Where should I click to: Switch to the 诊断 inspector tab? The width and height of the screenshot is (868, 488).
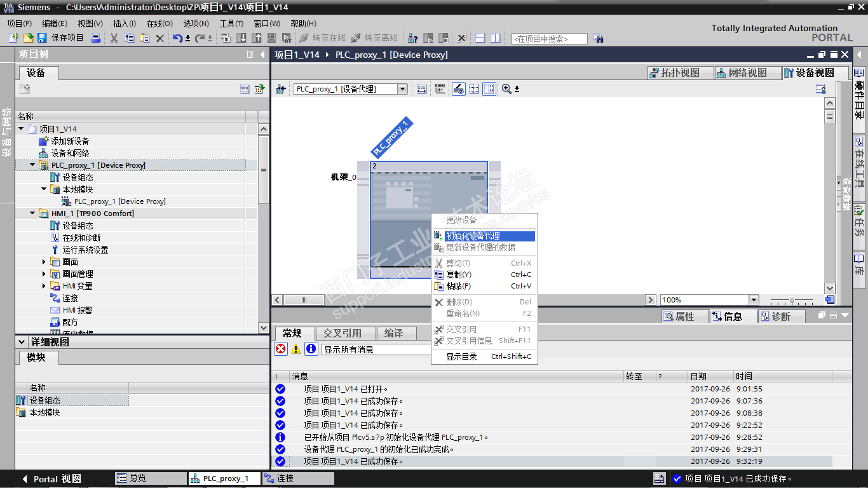(781, 316)
